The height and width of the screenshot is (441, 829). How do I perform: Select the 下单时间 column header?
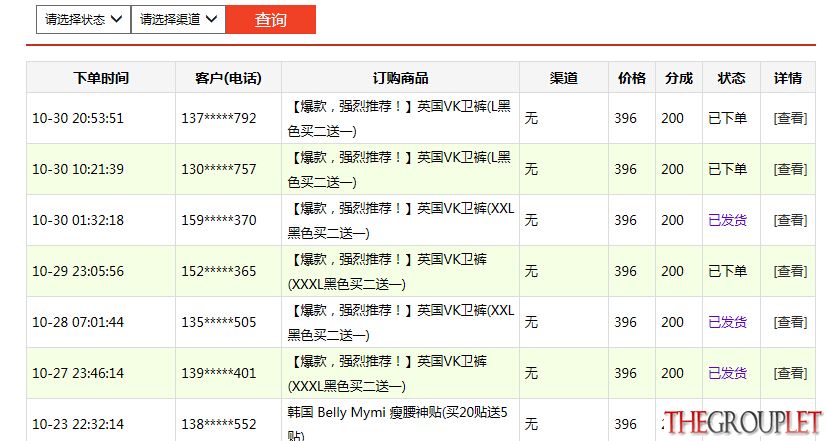point(101,78)
